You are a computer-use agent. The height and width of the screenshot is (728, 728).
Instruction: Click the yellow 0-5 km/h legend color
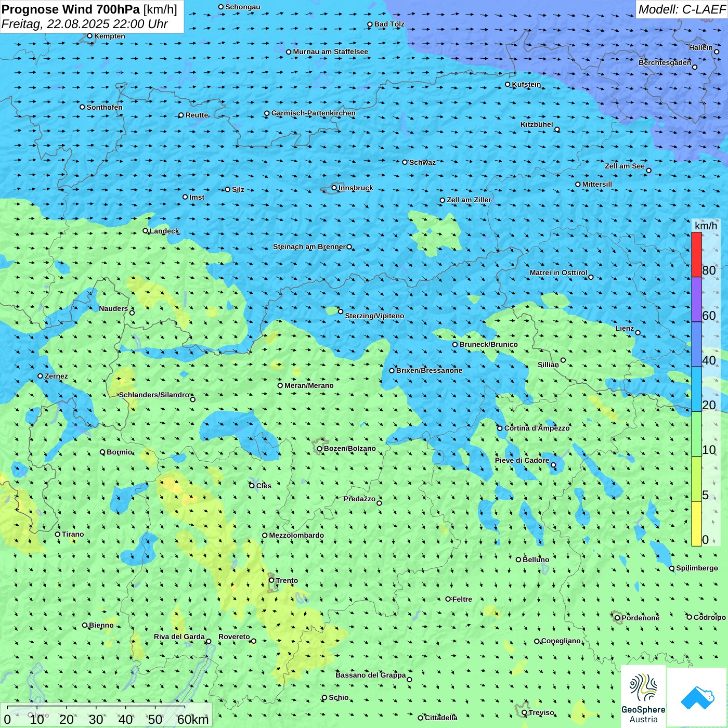click(696, 524)
